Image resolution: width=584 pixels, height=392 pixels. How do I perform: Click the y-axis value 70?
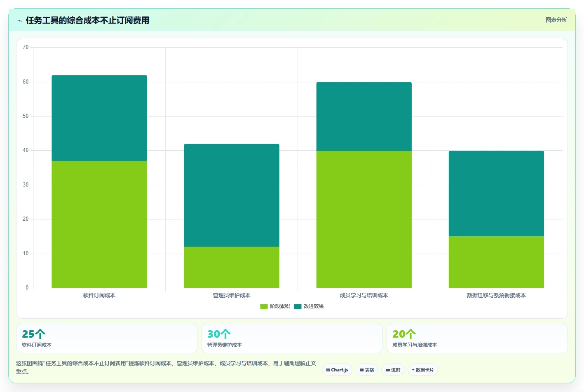click(26, 47)
